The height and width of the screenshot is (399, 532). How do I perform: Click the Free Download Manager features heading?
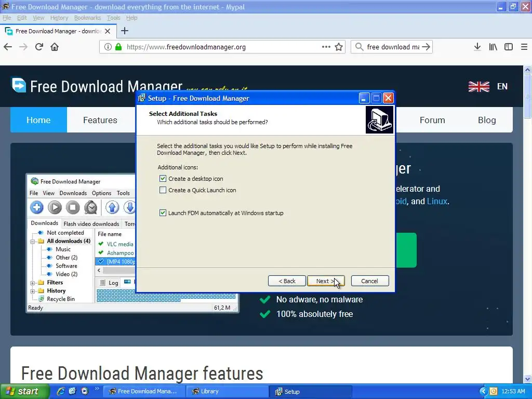click(x=142, y=373)
